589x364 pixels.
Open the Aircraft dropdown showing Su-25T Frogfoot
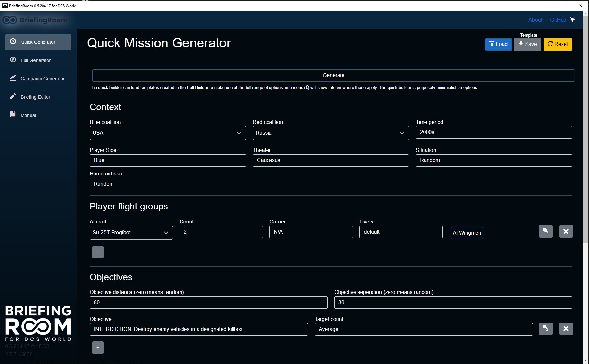(166, 232)
